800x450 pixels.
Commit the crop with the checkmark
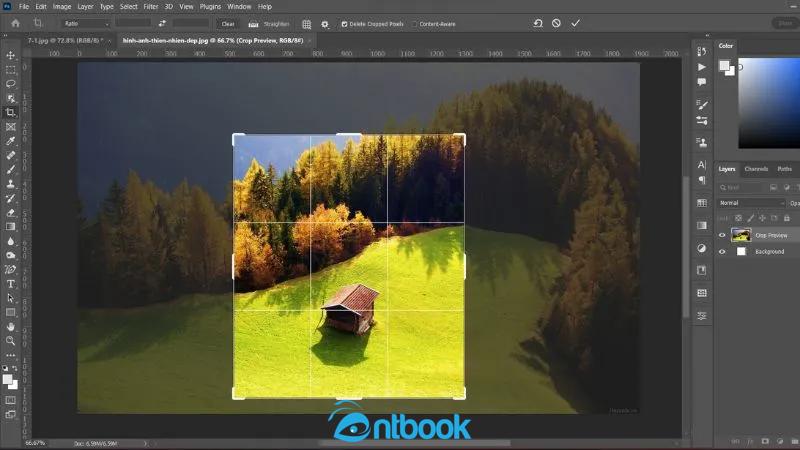tap(575, 23)
